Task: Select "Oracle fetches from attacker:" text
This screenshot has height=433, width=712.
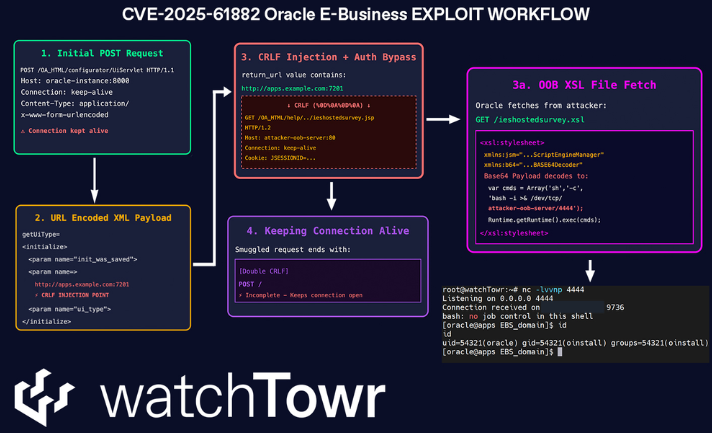Action: (x=541, y=106)
